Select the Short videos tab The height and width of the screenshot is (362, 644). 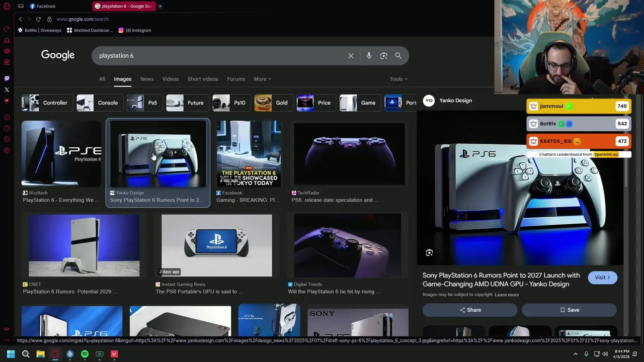pyautogui.click(x=203, y=79)
